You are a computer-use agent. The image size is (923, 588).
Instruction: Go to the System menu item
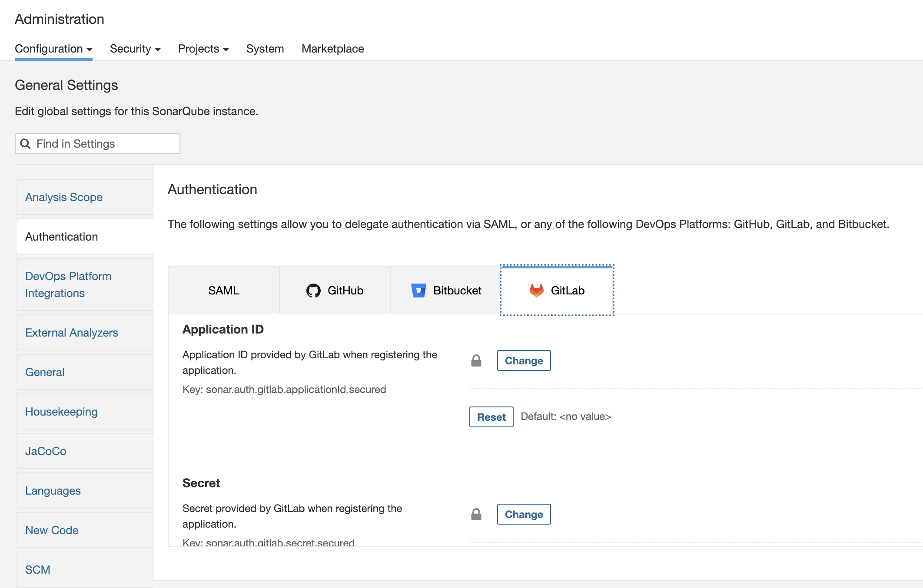pos(265,49)
